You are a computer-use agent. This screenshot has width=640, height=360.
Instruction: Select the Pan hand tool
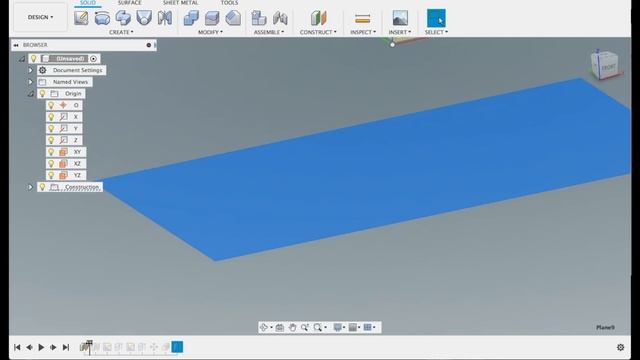coord(292,327)
